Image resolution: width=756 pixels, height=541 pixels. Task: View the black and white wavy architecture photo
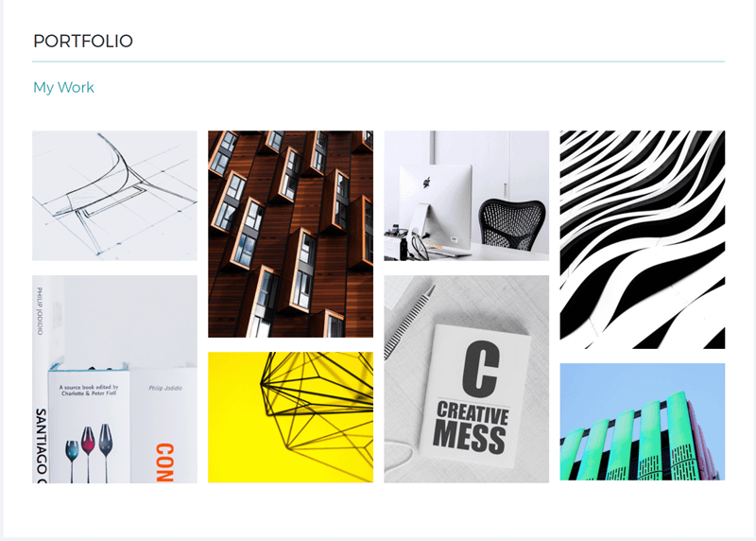[x=643, y=239]
